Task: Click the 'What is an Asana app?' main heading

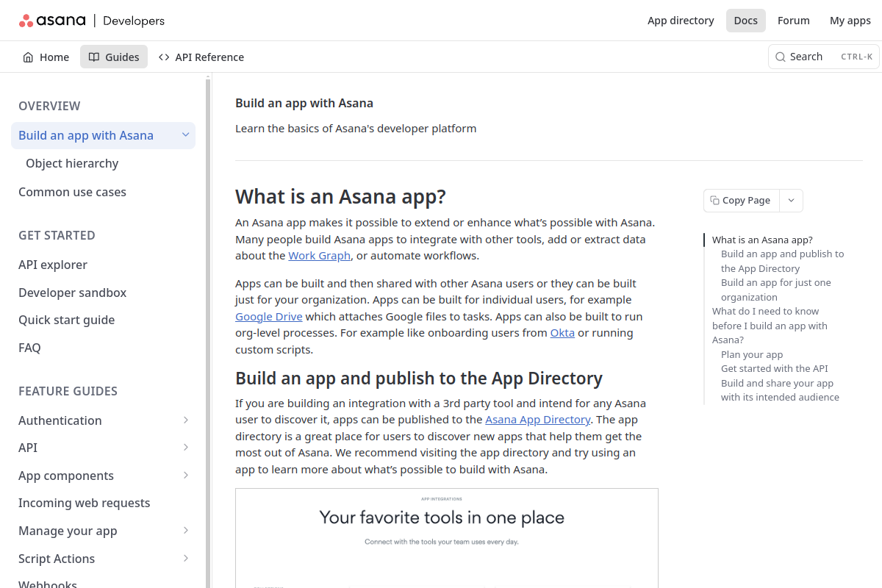Action: pos(340,197)
